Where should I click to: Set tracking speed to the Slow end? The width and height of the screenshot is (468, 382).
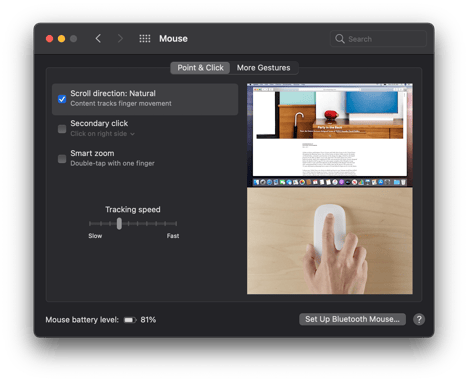coord(90,224)
